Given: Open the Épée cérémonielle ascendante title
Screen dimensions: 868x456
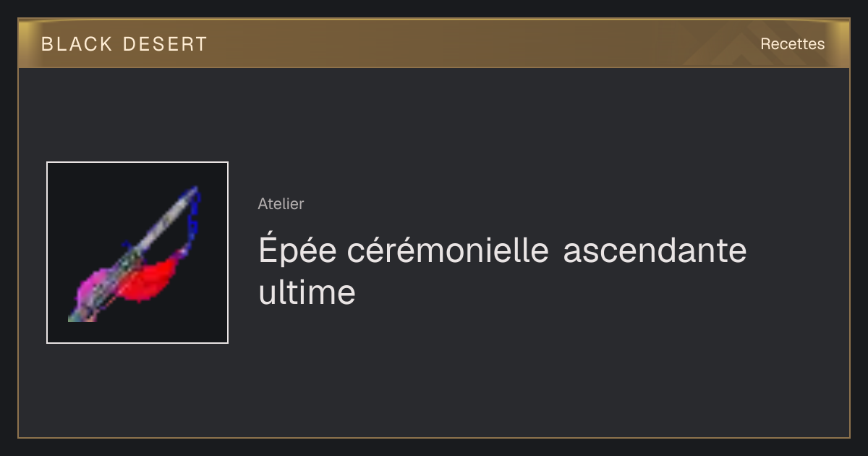Looking at the screenshot, I should [x=502, y=272].
